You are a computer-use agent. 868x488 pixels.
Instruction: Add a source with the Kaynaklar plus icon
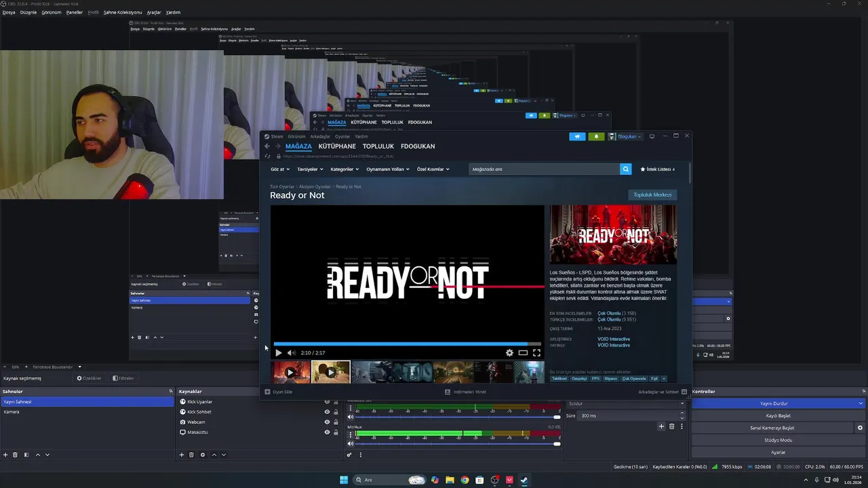point(182,455)
